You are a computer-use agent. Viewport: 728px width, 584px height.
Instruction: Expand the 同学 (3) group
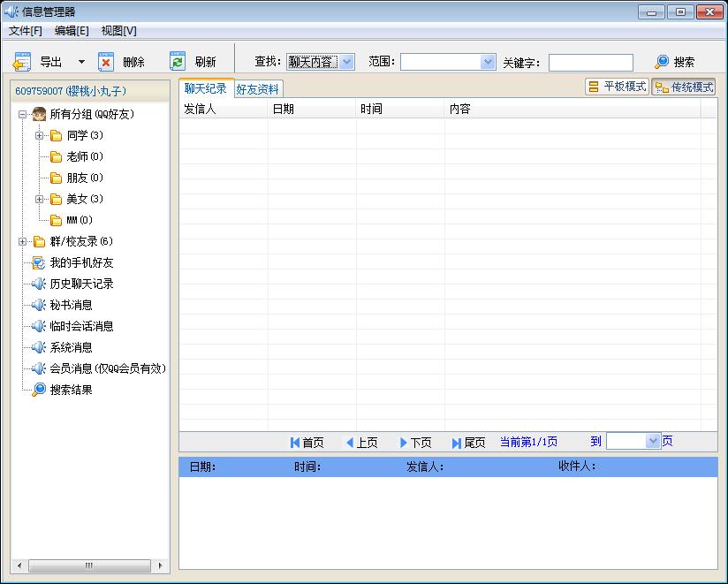pos(40,135)
